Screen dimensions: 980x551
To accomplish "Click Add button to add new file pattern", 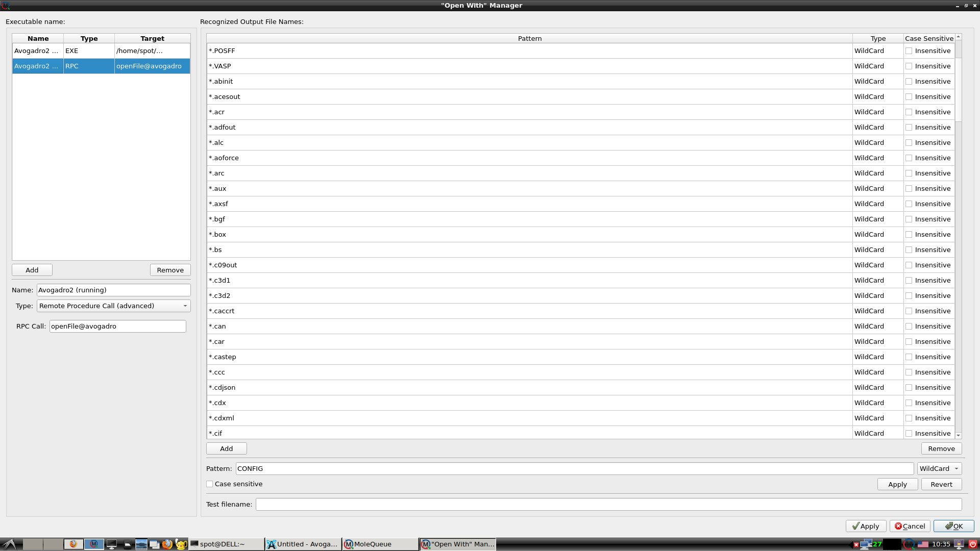I will 226,448.
